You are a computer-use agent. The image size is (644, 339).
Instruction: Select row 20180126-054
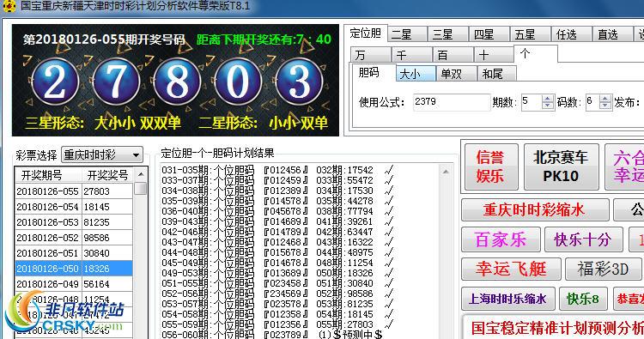74,207
